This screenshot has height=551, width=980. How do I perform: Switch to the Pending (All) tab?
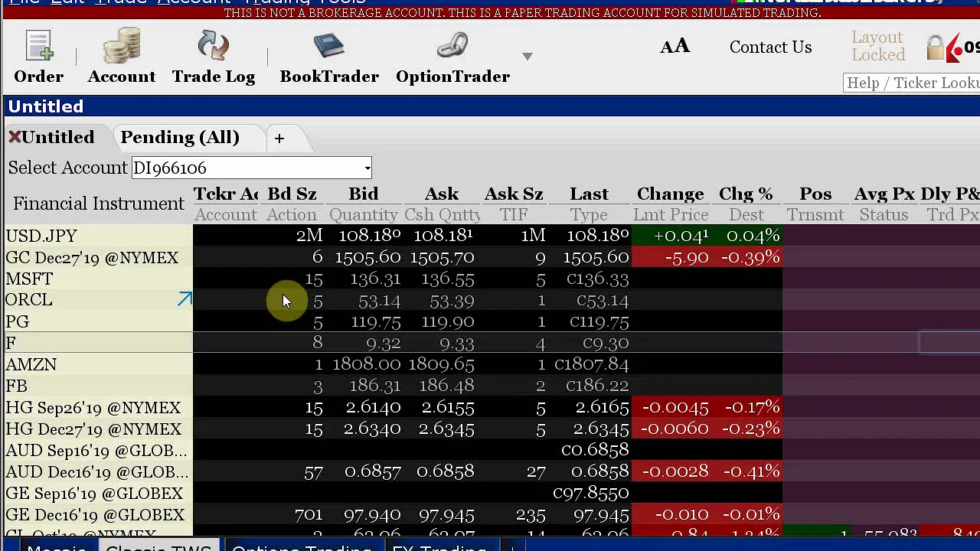click(x=180, y=138)
